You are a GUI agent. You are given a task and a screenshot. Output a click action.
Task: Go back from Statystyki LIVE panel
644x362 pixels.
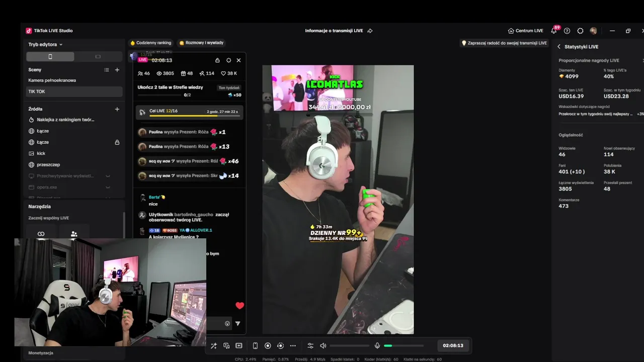pyautogui.click(x=558, y=47)
